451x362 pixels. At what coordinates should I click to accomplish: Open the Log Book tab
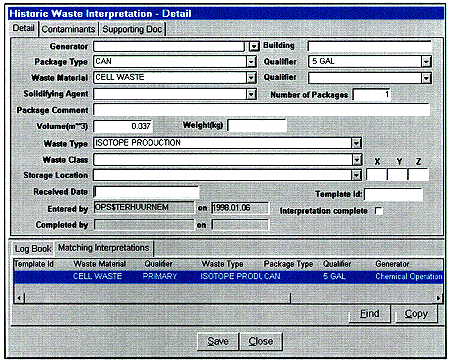point(33,249)
